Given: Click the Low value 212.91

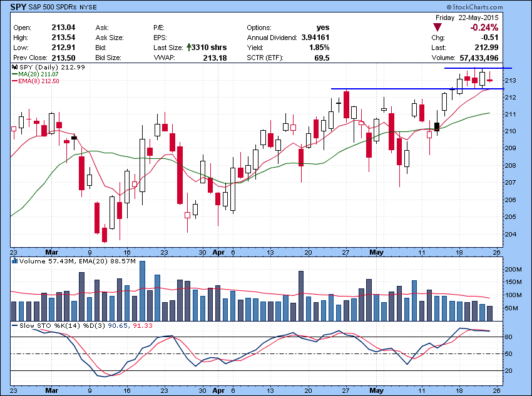Looking at the screenshot, I should pos(63,48).
